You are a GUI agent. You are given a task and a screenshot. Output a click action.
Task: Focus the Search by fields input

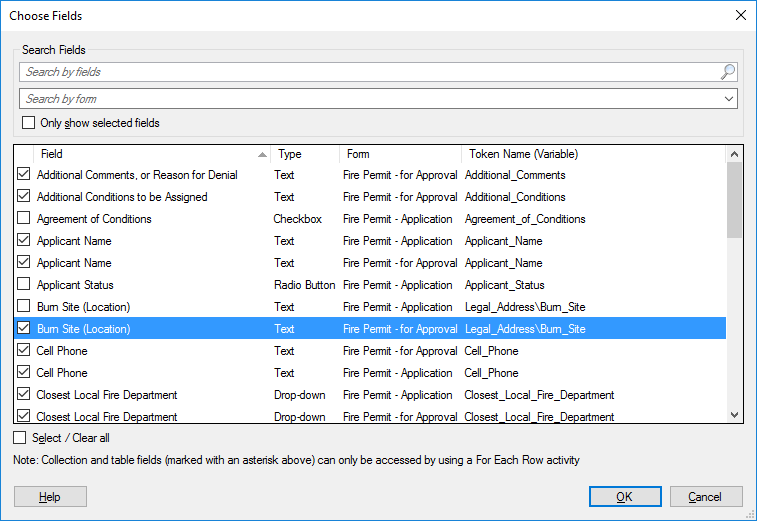371,72
